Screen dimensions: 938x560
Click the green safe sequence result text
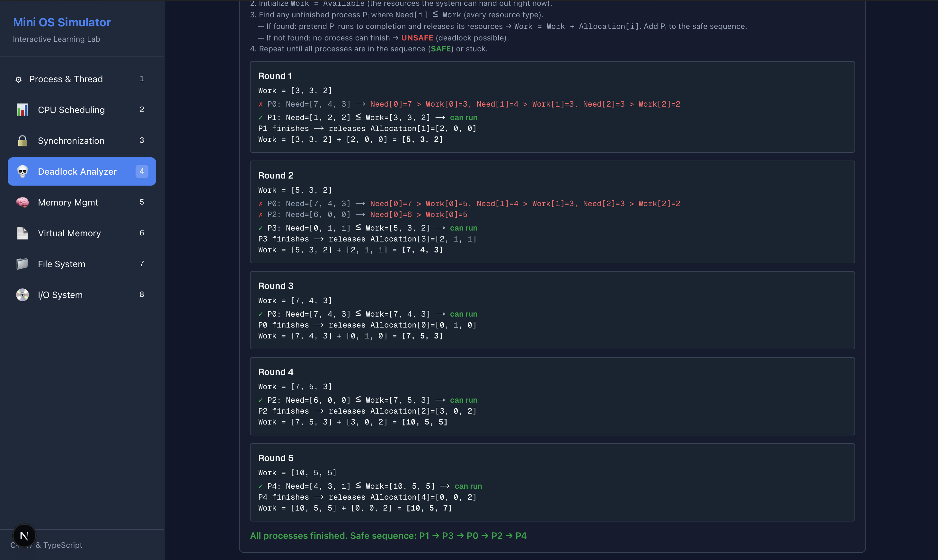click(388, 536)
